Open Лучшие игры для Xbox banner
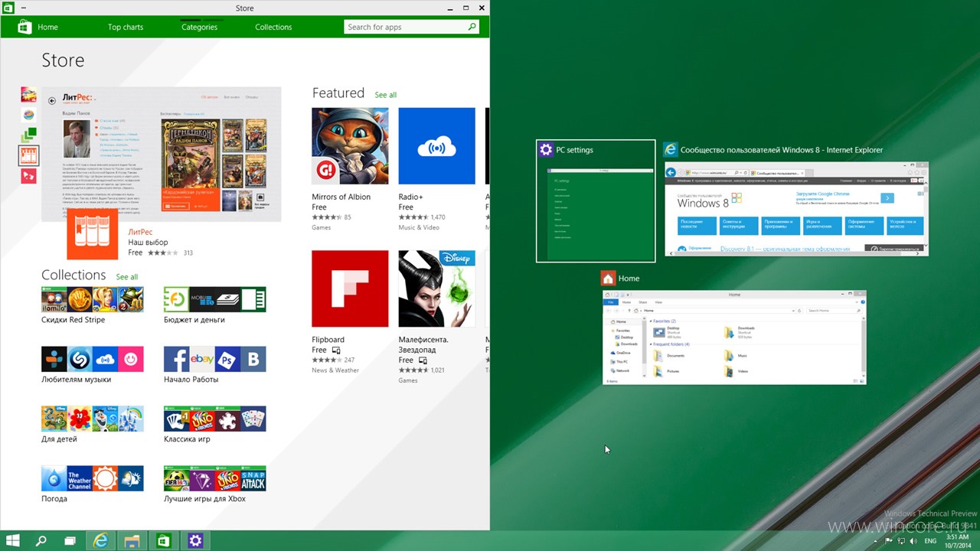This screenshot has width=980, height=551. [x=215, y=478]
